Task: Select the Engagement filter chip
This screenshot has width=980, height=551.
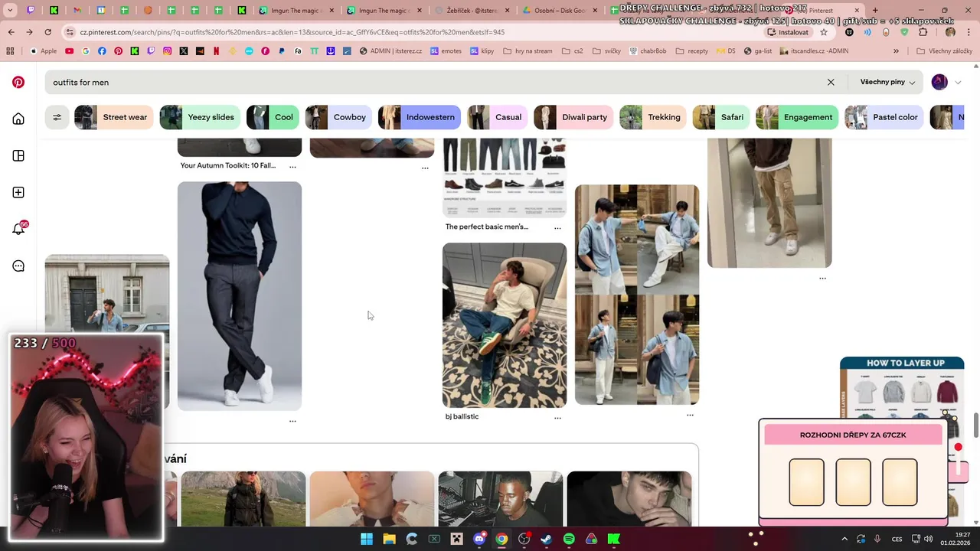Action: click(797, 117)
